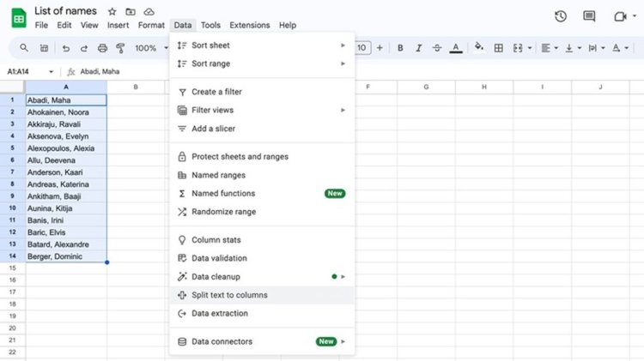Click the merge cells icon
Screen dimensions: 644x361
[x=518, y=48]
